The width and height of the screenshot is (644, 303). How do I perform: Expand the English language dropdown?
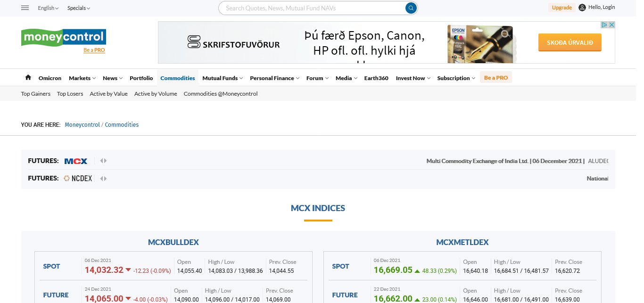pyautogui.click(x=48, y=8)
